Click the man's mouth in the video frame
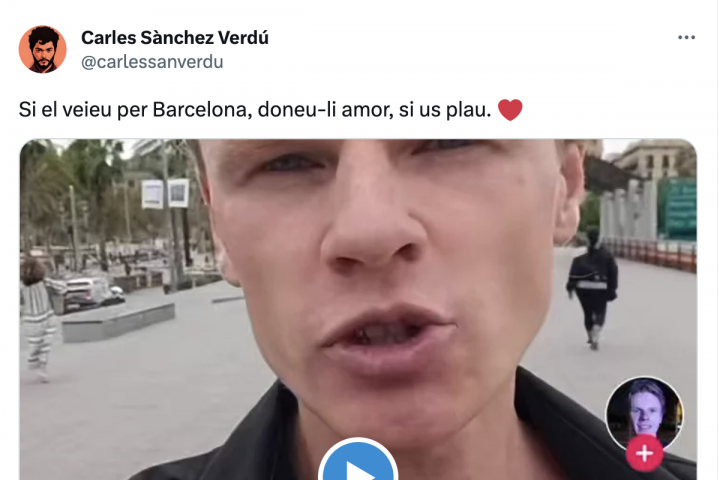Screen dimensions: 720x480 [389, 334]
